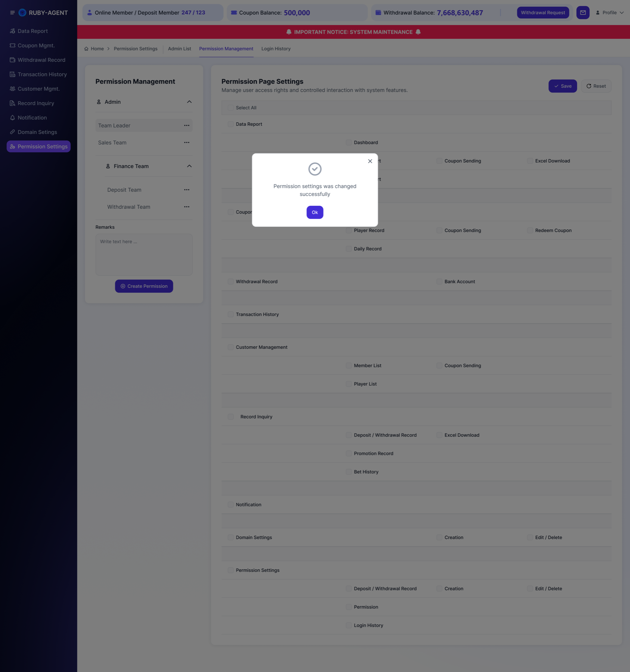
Task: Switch to the Login History tab
Action: [x=276, y=49]
